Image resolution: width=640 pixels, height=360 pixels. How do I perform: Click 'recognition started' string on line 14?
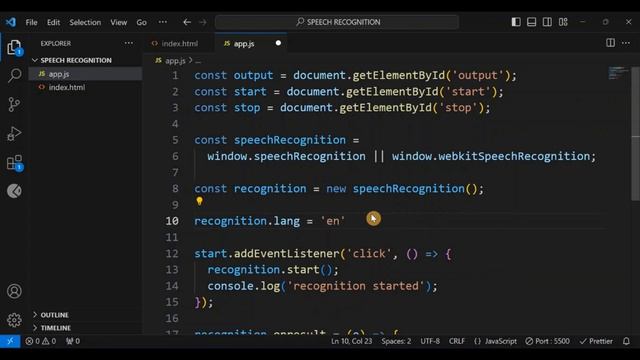356,286
